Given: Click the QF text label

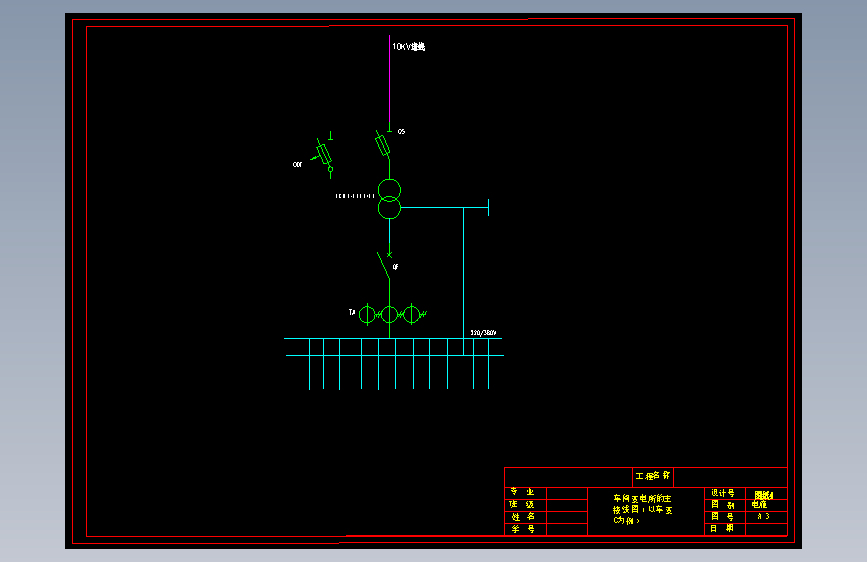Looking at the screenshot, I should pyautogui.click(x=395, y=267).
